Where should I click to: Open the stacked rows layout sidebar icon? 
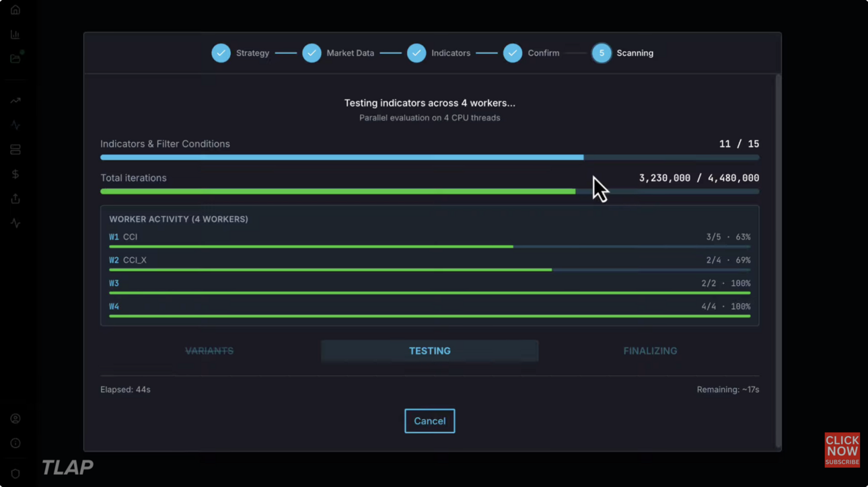[15, 150]
